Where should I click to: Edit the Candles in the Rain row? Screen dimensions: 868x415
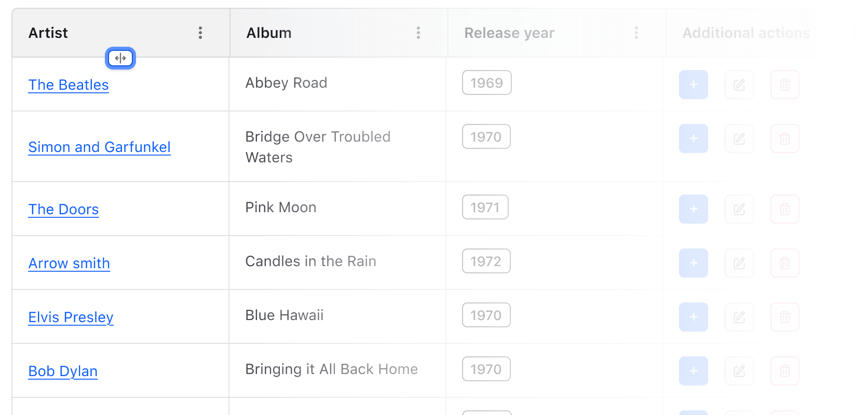point(739,263)
